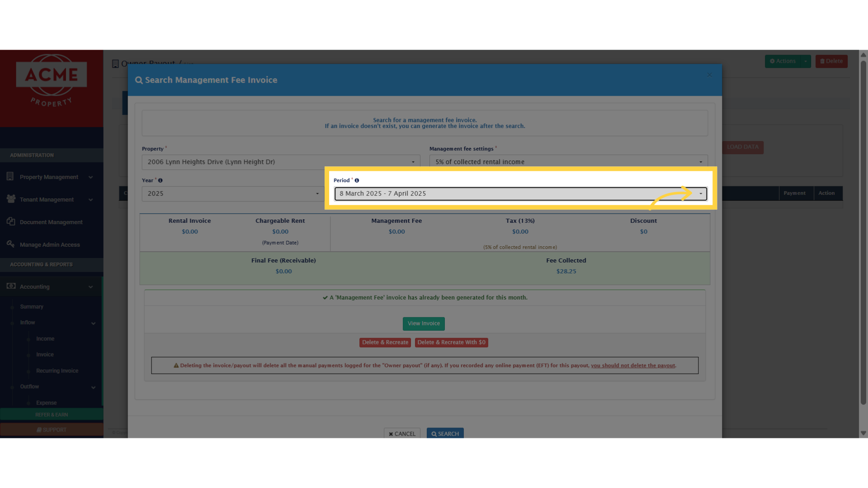Click the scrollbar up arrow
868x488 pixels.
point(863,55)
